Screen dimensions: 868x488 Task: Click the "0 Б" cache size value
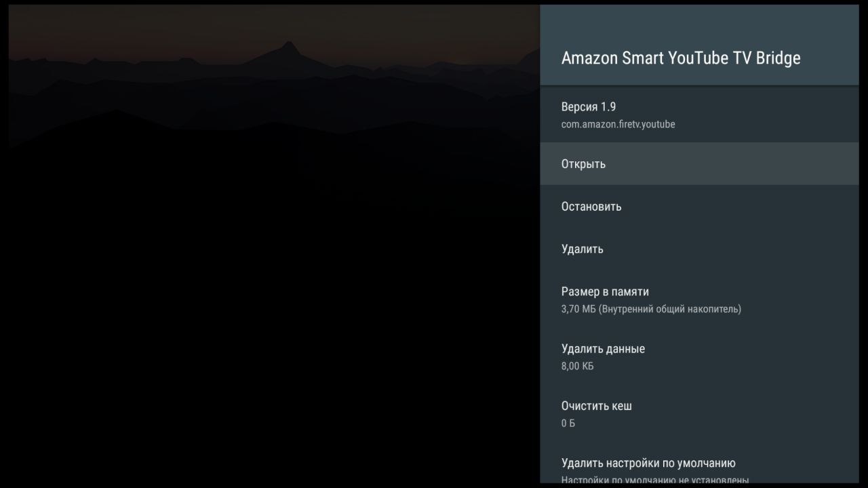(x=568, y=423)
